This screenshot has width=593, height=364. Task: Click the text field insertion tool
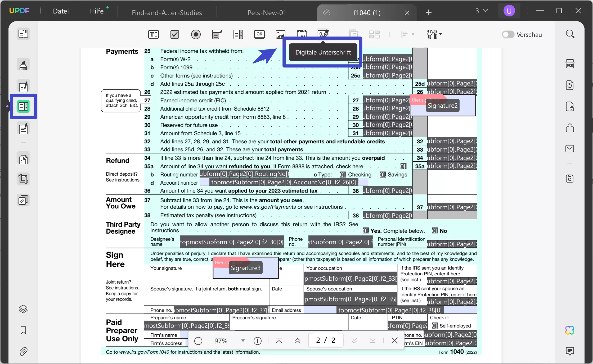point(153,34)
